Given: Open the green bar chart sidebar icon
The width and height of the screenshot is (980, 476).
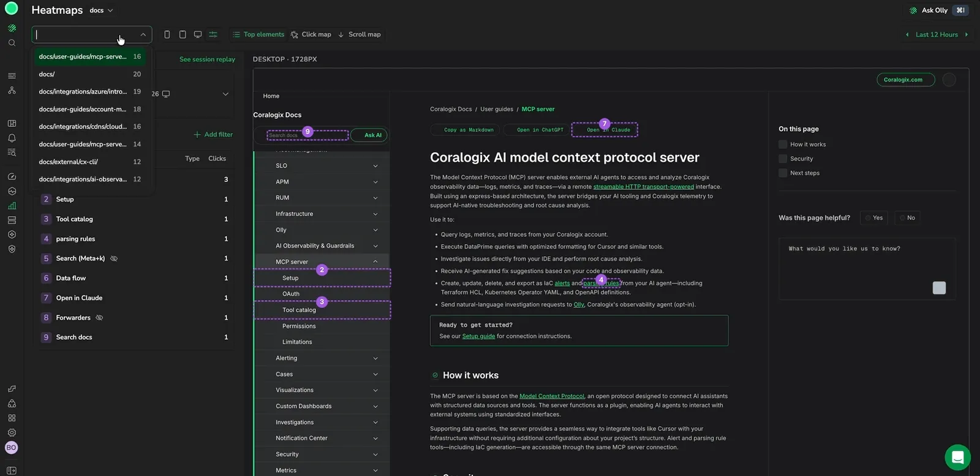Looking at the screenshot, I should pyautogui.click(x=12, y=206).
